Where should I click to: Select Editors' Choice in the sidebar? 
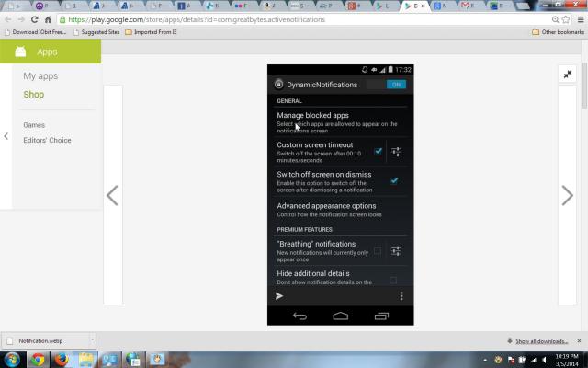click(x=47, y=141)
